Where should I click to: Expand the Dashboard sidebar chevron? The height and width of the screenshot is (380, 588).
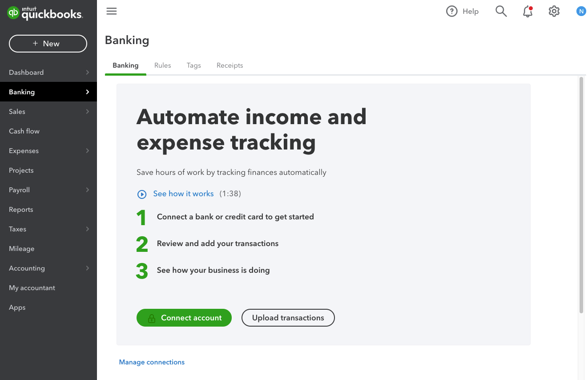pos(88,72)
